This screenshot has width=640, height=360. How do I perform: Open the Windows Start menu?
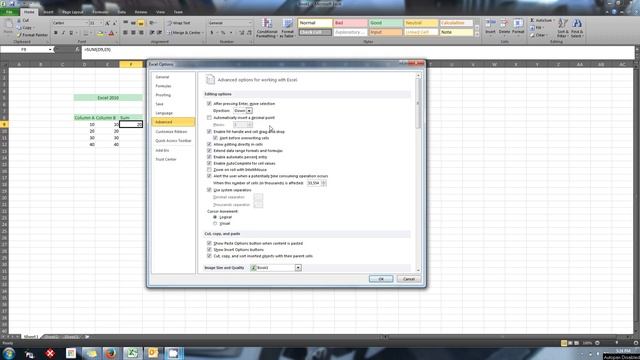9,353
